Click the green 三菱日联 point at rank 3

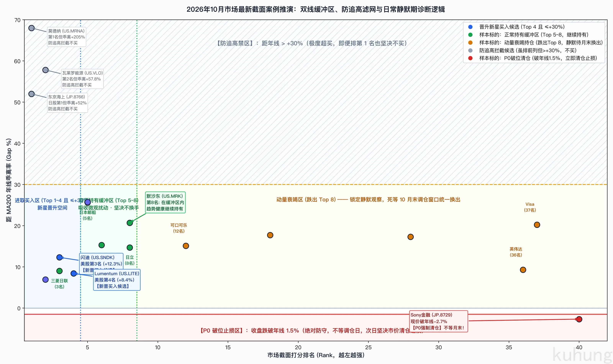click(x=59, y=271)
